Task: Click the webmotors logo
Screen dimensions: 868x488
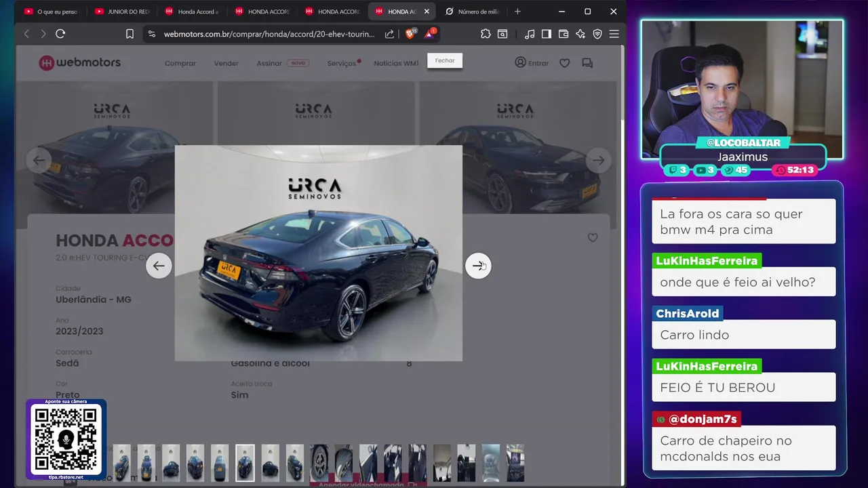Action: coord(79,63)
